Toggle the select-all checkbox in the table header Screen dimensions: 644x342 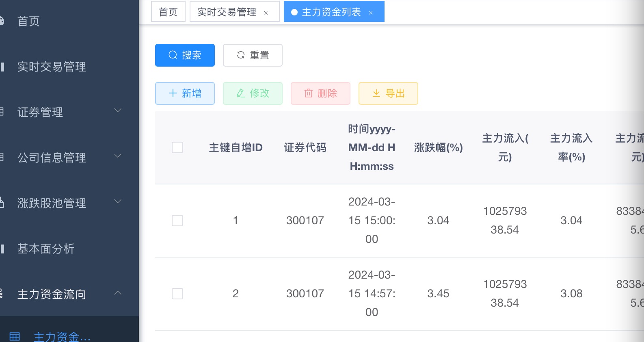click(177, 147)
